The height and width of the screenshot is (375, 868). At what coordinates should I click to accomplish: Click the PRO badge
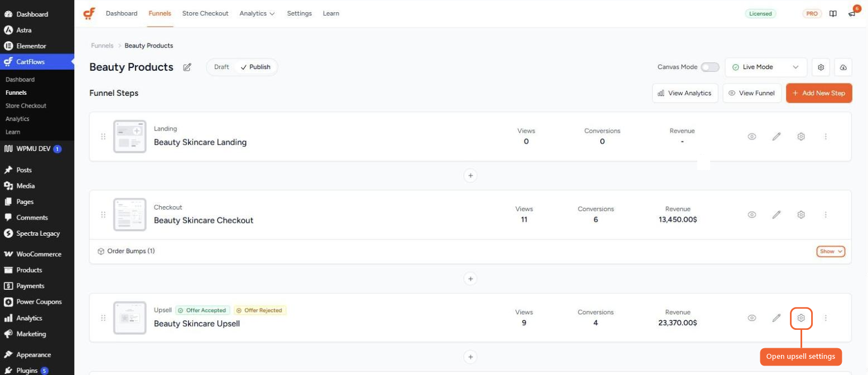pyautogui.click(x=812, y=14)
